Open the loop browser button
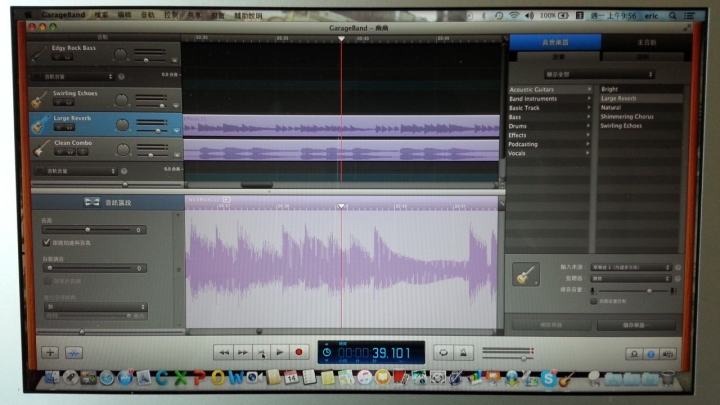 [634, 354]
